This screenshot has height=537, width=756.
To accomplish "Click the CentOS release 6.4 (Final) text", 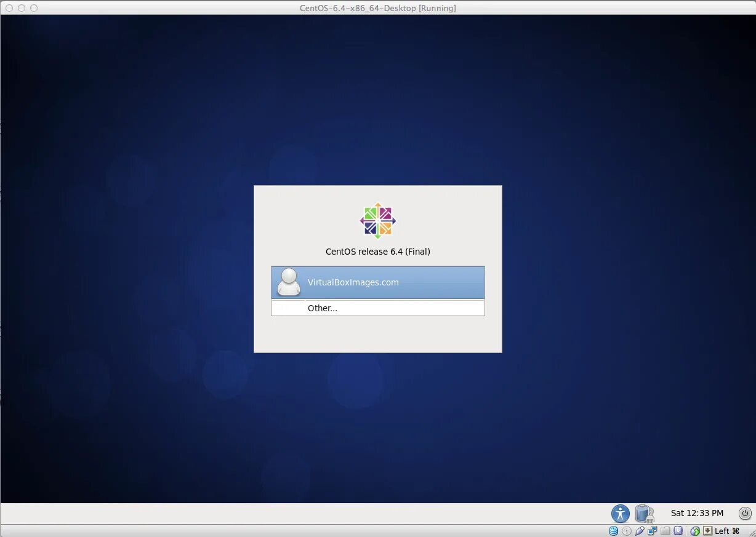I will click(x=378, y=252).
